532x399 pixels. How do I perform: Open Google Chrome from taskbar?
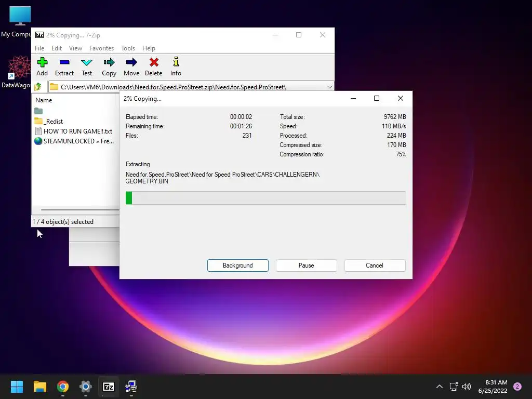click(x=63, y=387)
